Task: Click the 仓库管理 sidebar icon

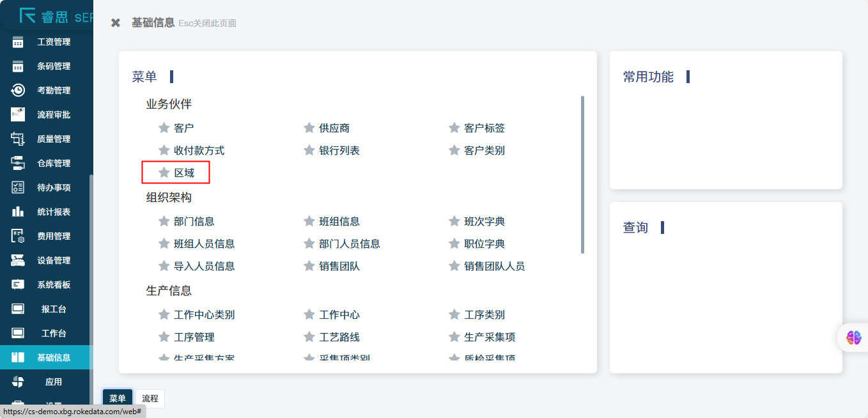Action: [x=18, y=163]
